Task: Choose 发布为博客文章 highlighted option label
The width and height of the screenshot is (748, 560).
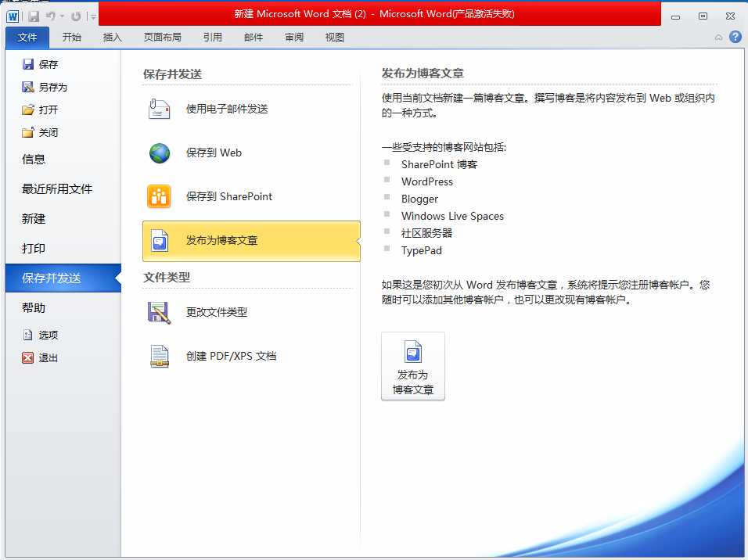Action: pyautogui.click(x=222, y=241)
